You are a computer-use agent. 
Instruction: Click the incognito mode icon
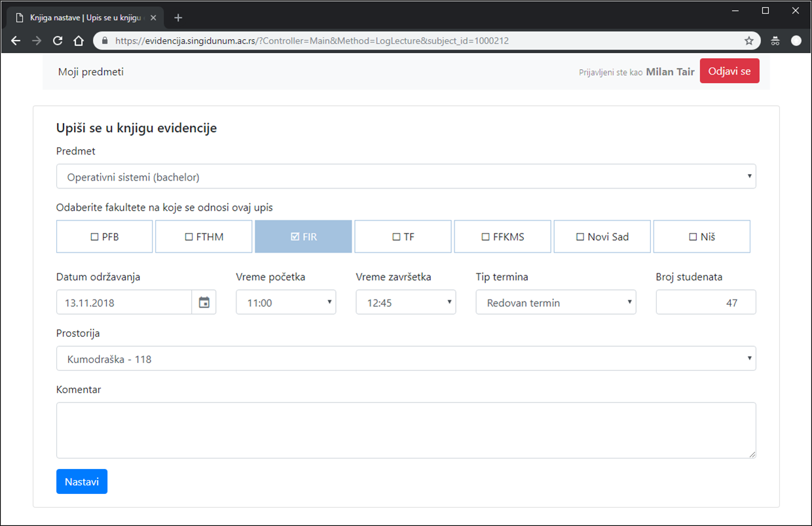click(x=775, y=41)
